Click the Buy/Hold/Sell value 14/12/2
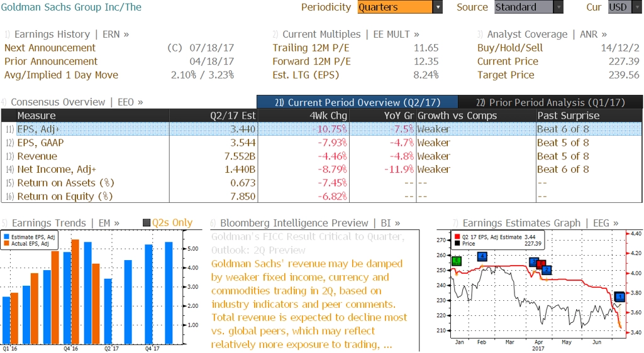Screen dimensions: 644x353 [620, 48]
